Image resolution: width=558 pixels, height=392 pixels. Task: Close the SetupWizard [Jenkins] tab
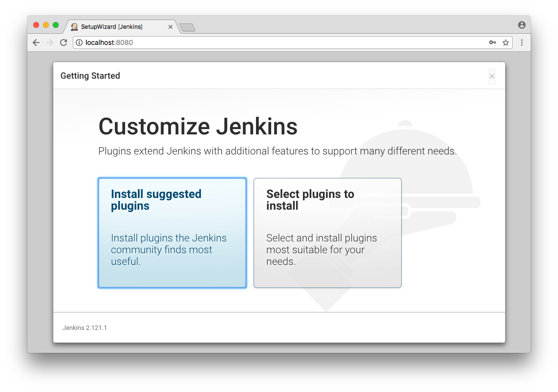click(171, 27)
